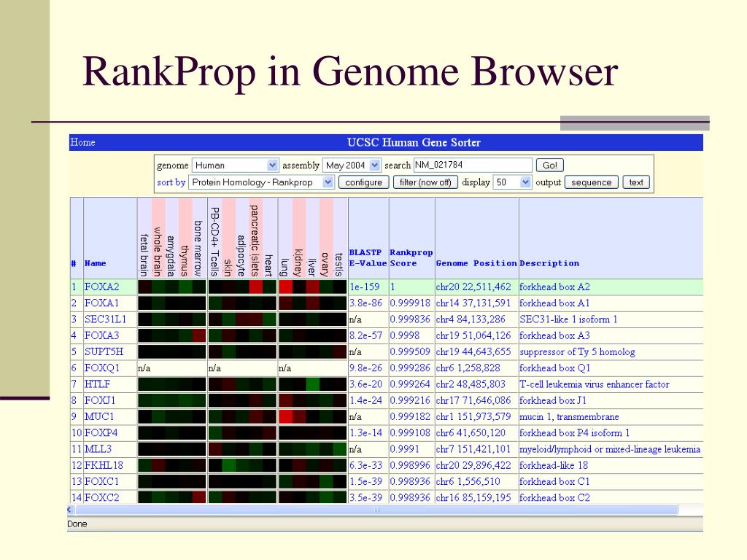The image size is (747, 560).
Task: Click the fetal brain tissue column header
Action: 144,254
